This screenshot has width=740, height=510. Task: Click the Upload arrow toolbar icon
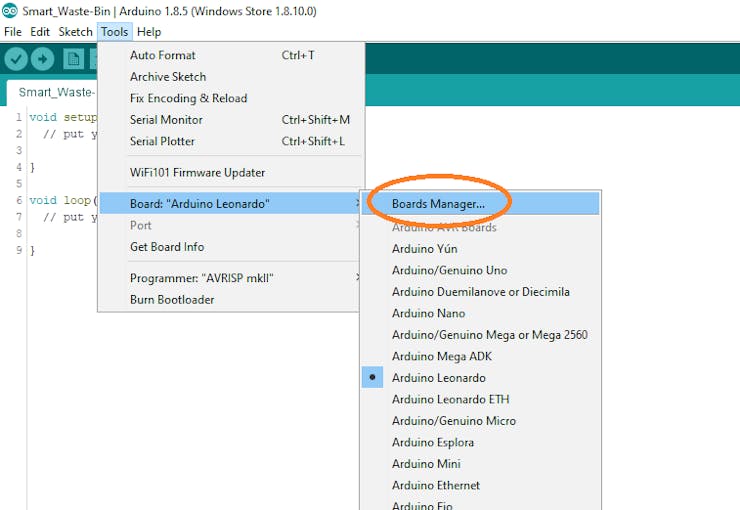click(x=42, y=59)
